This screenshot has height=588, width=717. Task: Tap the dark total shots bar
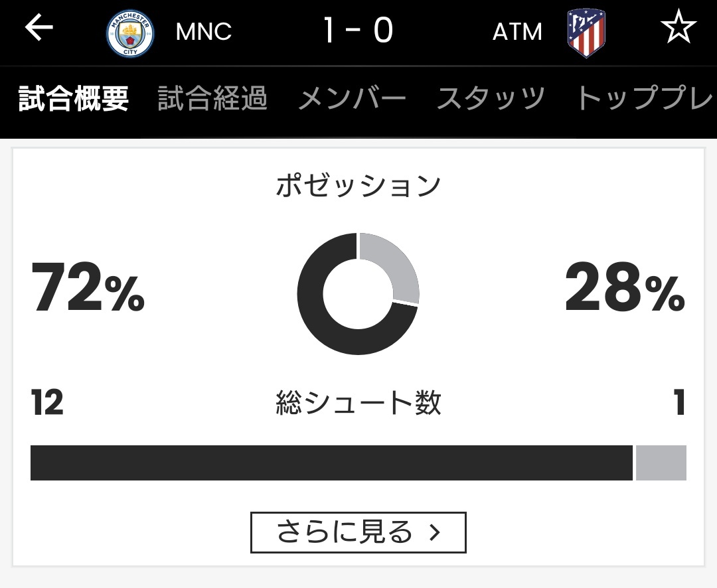click(x=331, y=463)
